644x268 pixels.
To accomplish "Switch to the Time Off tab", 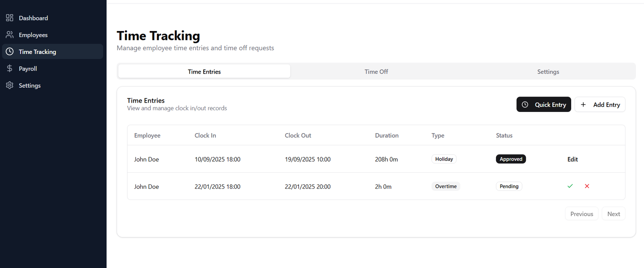I will click(x=376, y=72).
